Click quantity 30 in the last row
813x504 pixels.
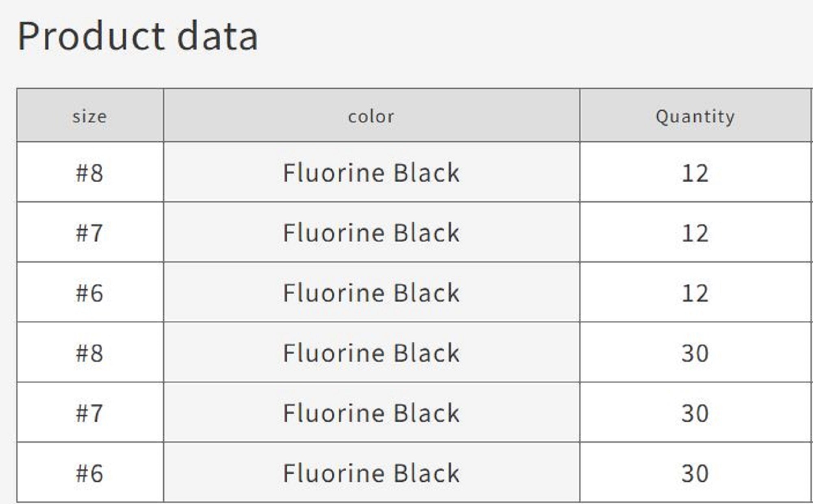coord(695,473)
